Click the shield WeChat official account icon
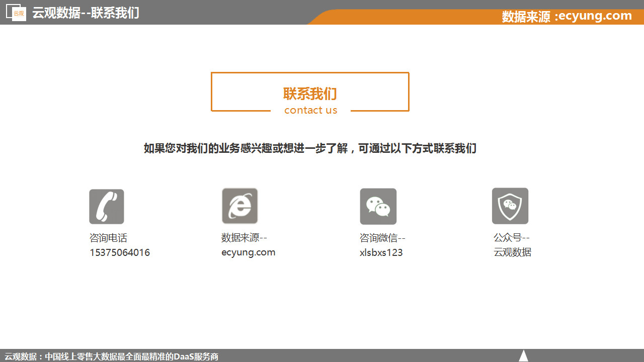 510,206
